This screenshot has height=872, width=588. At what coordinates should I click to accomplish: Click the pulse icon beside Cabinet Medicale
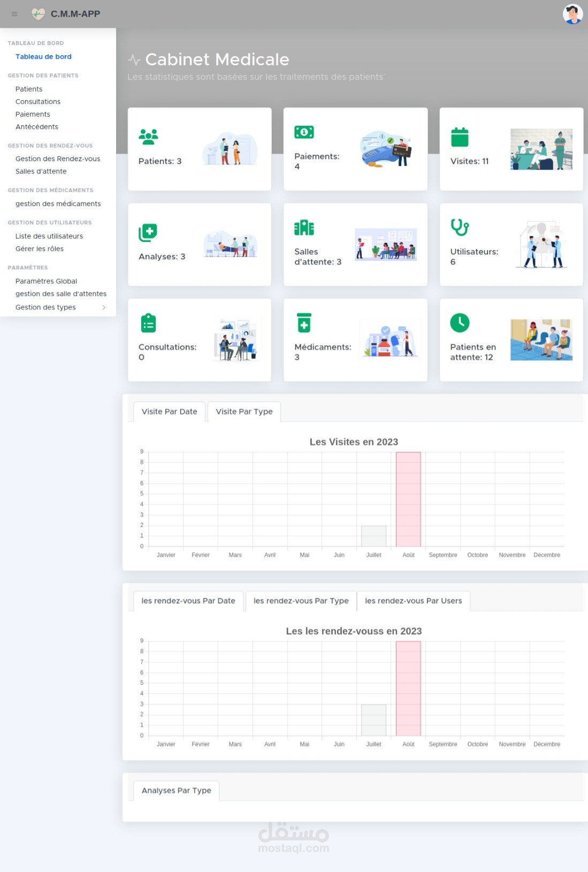tap(134, 59)
